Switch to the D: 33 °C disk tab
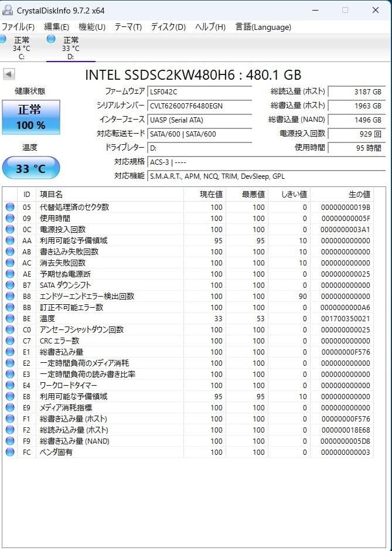Image resolution: width=392 pixels, height=551 pixels. coord(70,47)
